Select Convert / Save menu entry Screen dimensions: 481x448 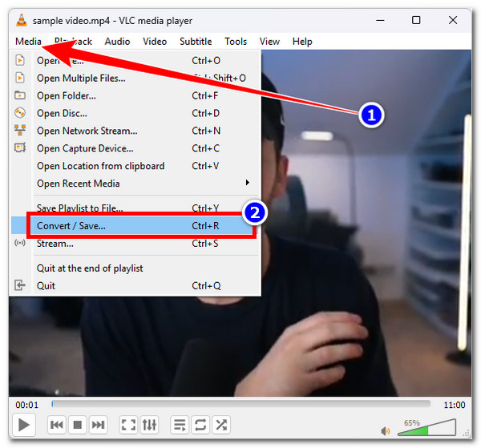click(135, 226)
